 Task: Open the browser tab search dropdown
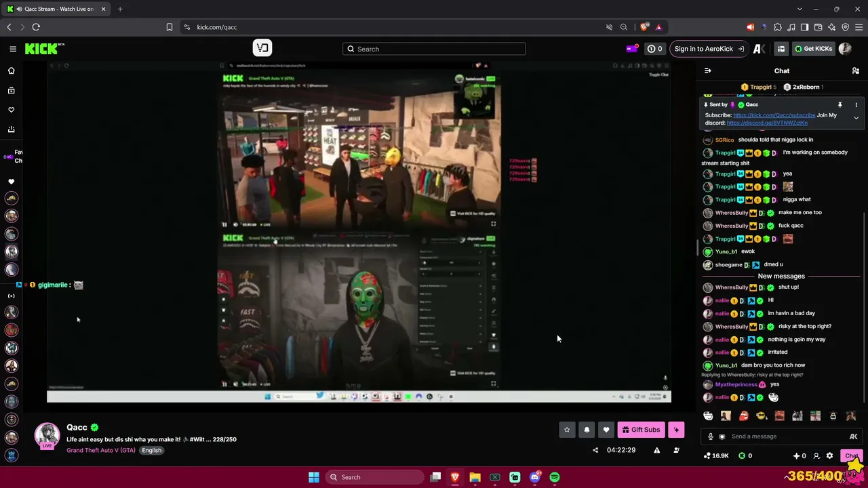[800, 9]
